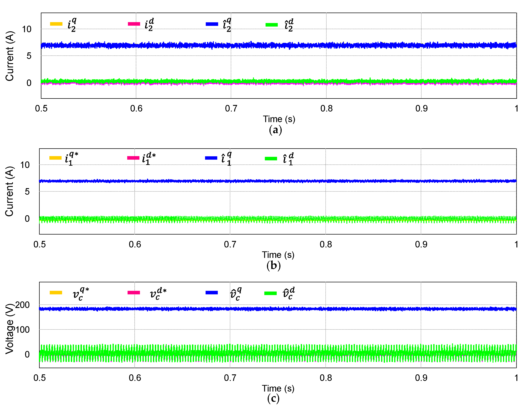The image size is (532, 411).
Task: Click the green legend swatch in plot (a)
Action: point(272,25)
